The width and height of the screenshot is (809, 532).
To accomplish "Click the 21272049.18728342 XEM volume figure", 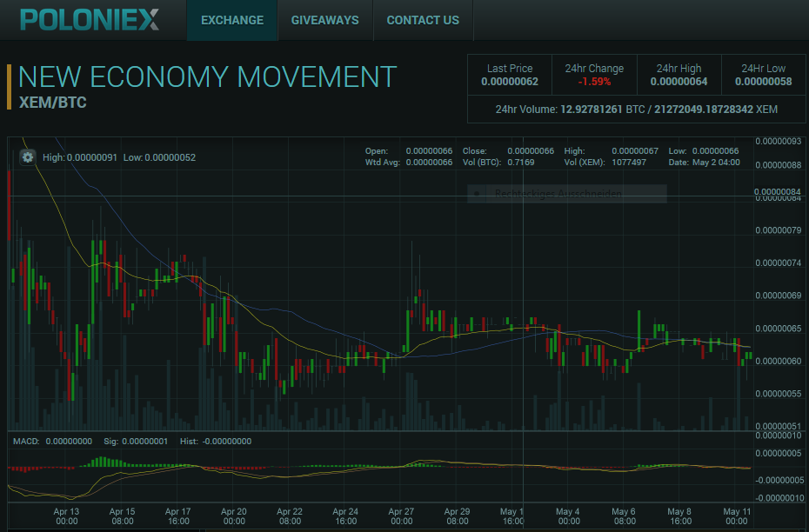I will pos(716,110).
